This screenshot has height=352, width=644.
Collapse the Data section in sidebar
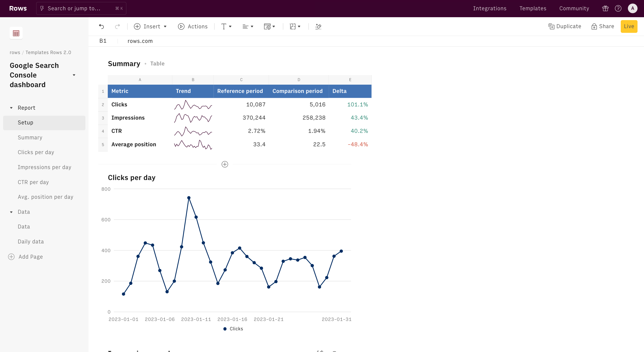pyautogui.click(x=11, y=212)
